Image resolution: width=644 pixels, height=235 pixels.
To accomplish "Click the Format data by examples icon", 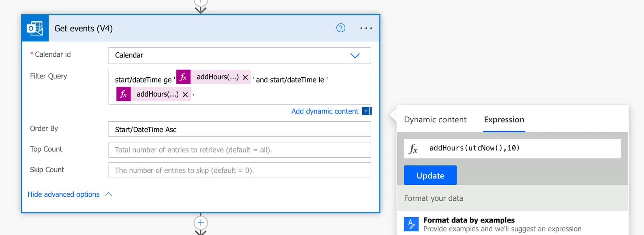I will [411, 224].
